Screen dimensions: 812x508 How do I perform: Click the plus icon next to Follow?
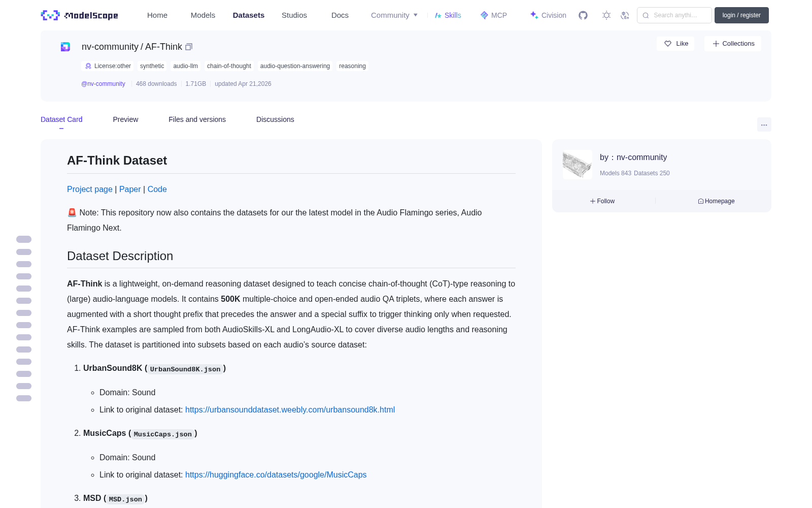(592, 201)
